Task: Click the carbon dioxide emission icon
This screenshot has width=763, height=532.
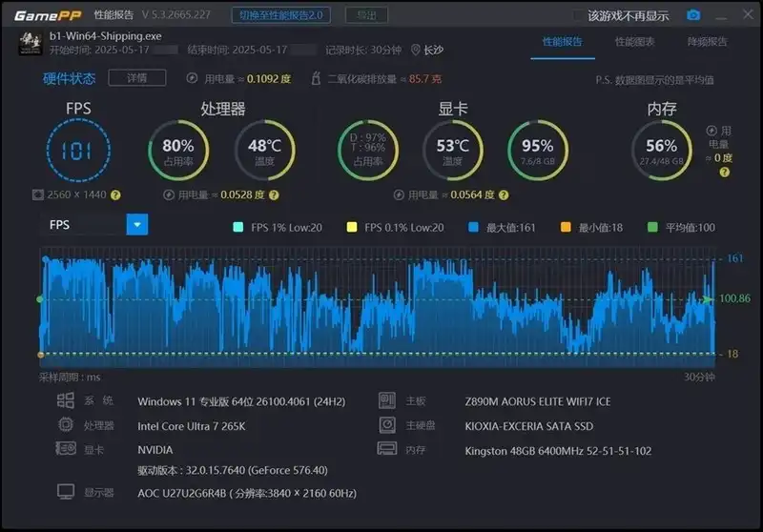Action: point(316,78)
